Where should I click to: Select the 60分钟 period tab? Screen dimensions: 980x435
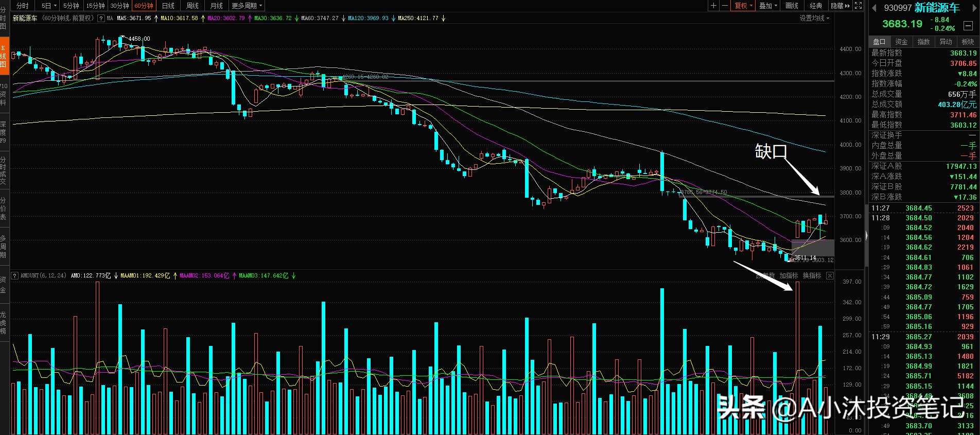pyautogui.click(x=144, y=6)
